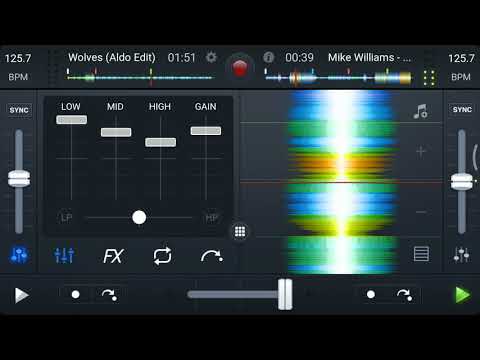Toggle SYNC on the right deck
This screenshot has width=480, height=360.
point(462,110)
